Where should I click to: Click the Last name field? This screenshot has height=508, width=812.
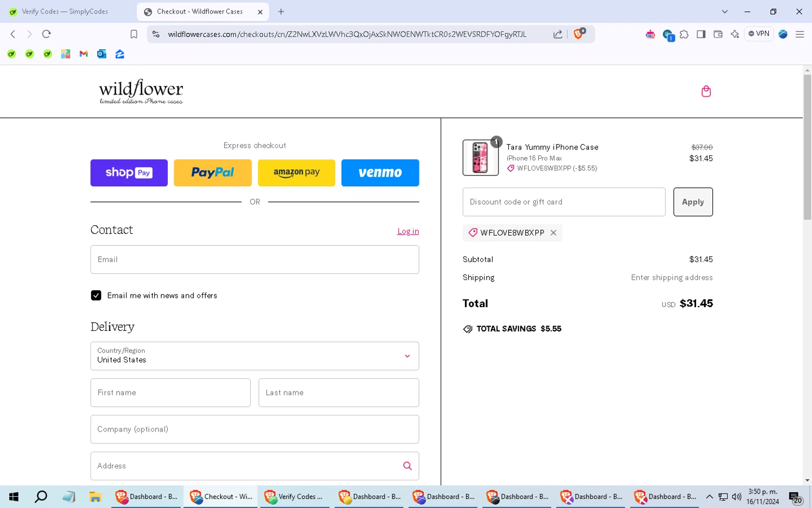[339, 393]
